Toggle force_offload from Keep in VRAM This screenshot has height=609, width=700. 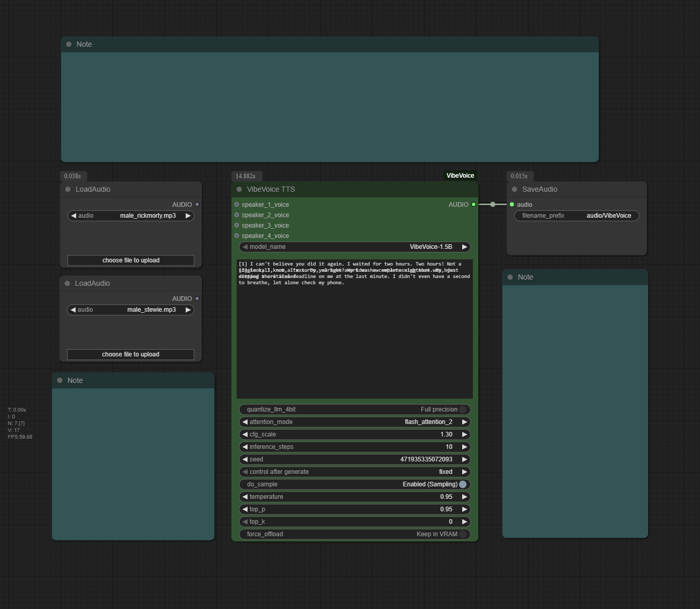coord(464,534)
